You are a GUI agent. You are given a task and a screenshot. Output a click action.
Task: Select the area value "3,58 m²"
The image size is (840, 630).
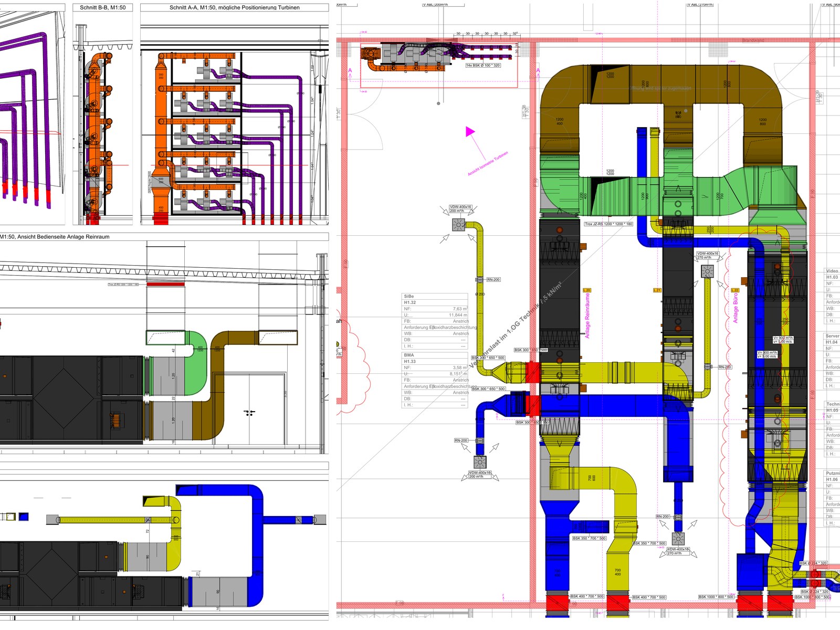(x=460, y=367)
